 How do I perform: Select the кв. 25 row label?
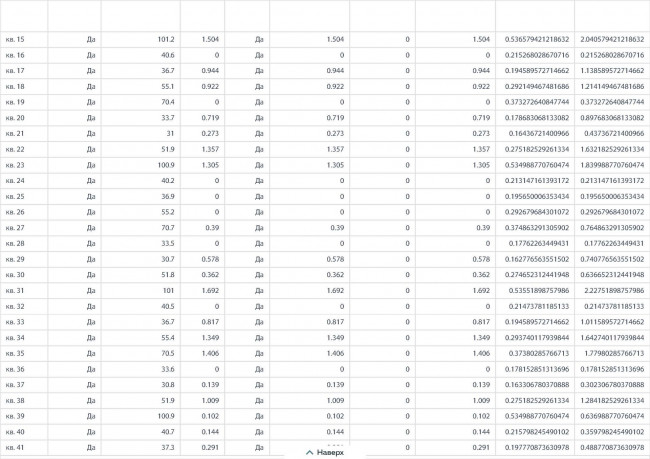[15, 197]
